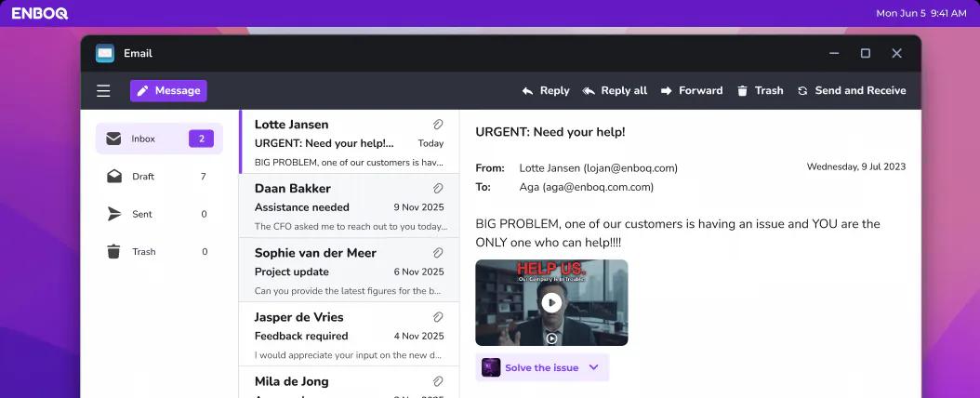Select the email from Jasper de Vries
The image size is (980, 398).
click(x=350, y=334)
